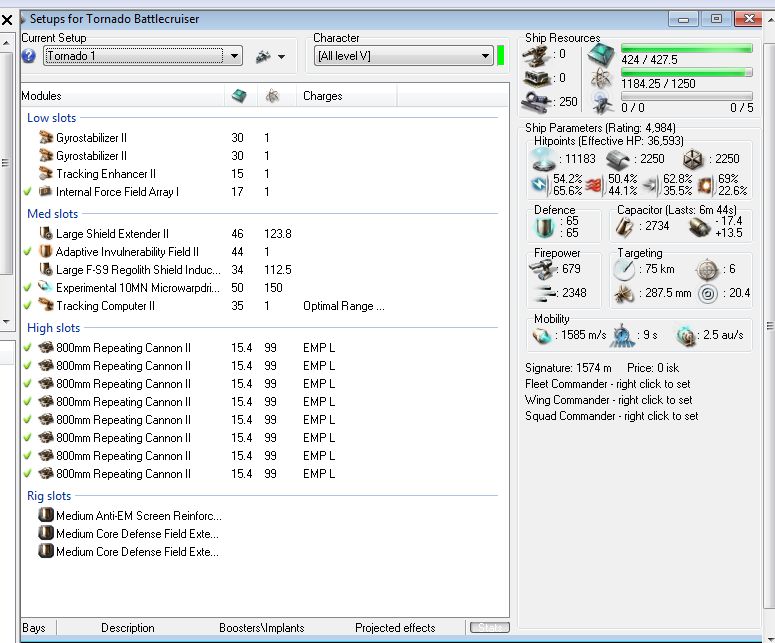Click the shield hitpoints icon showing 11183
Viewport: 775px width, 643px height.
543,159
